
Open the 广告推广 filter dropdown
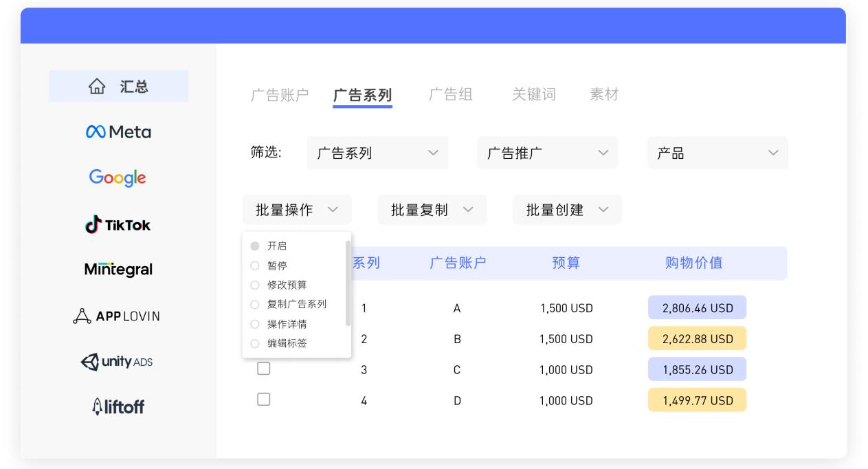point(546,153)
